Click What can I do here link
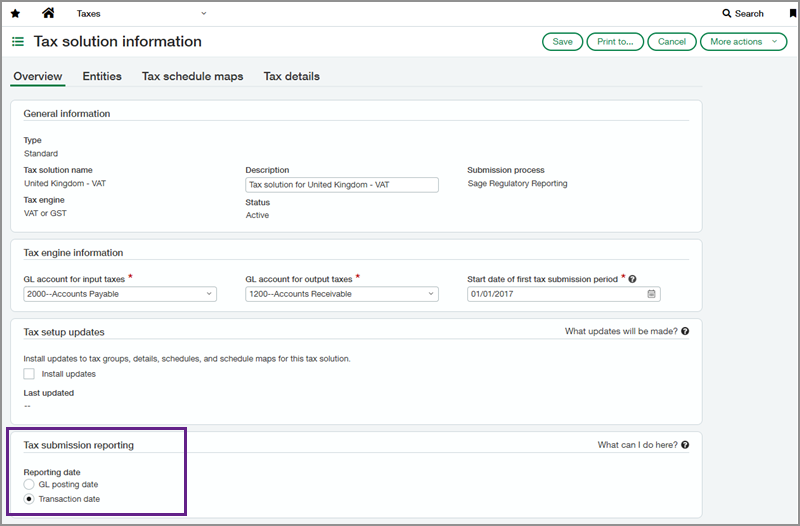 pyautogui.click(x=637, y=445)
